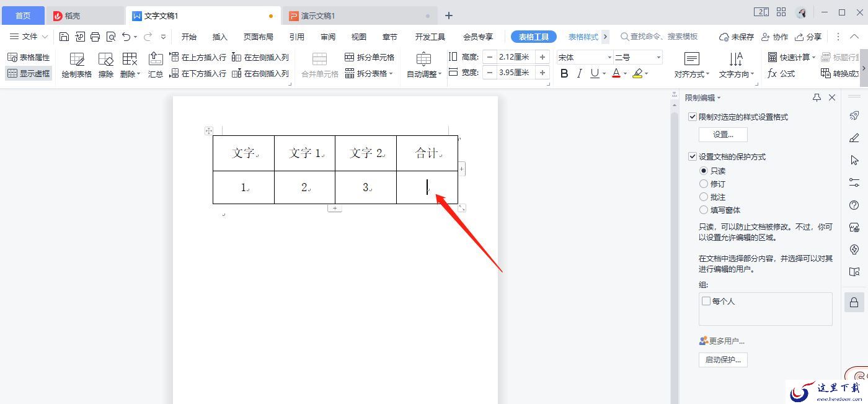
Task: Toggle 显示虚框 gridlines display
Action: (x=29, y=73)
